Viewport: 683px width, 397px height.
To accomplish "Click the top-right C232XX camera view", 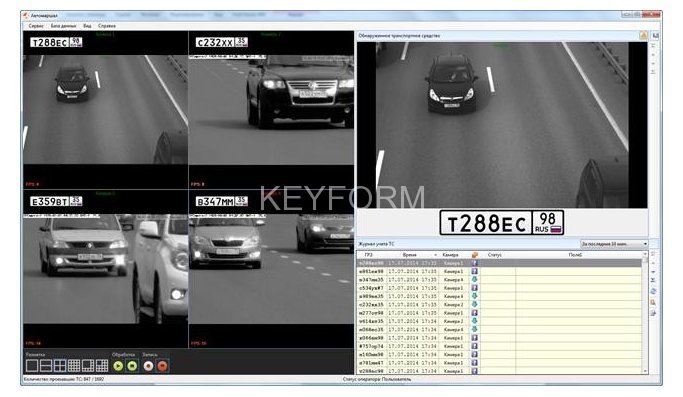I will [x=271, y=110].
